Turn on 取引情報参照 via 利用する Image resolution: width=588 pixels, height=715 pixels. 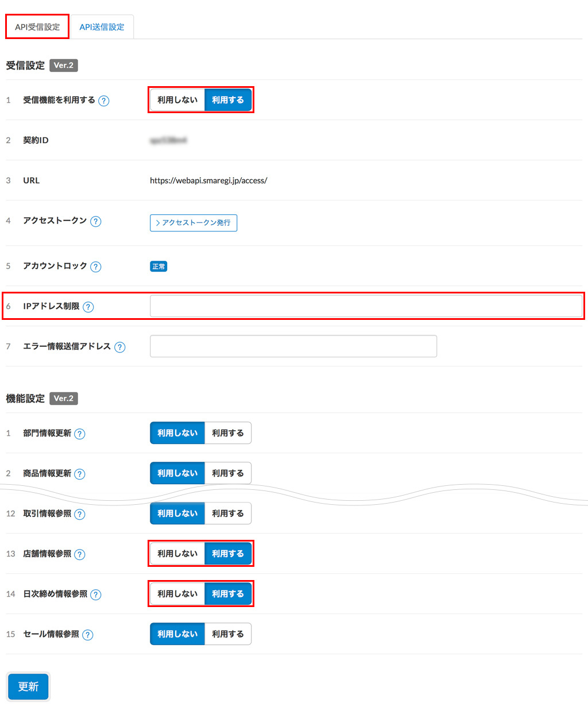click(x=228, y=513)
